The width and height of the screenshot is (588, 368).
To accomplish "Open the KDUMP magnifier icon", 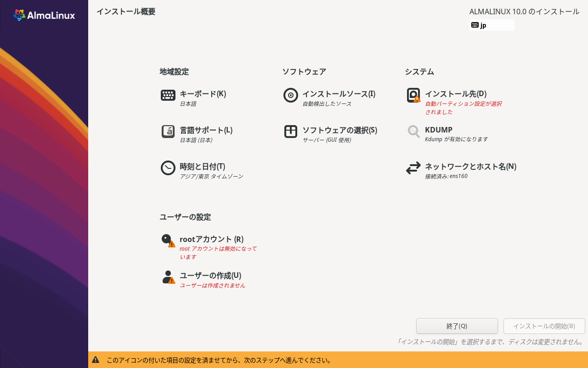I will (413, 132).
